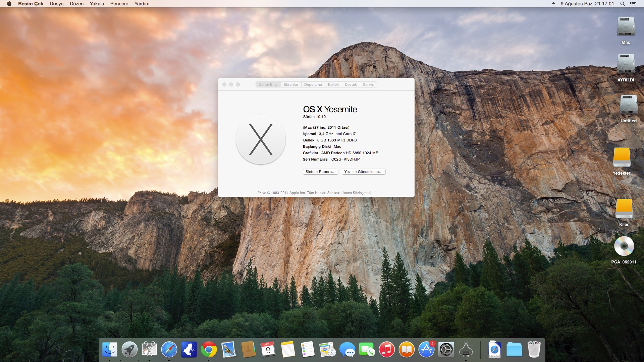Open the Vuze frog app in Dock

click(x=189, y=350)
